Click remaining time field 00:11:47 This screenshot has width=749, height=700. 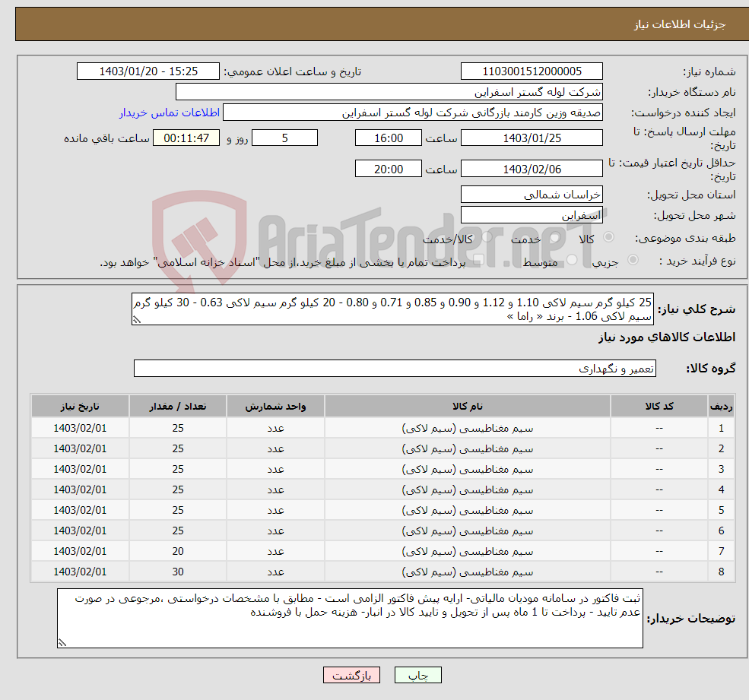coord(186,138)
